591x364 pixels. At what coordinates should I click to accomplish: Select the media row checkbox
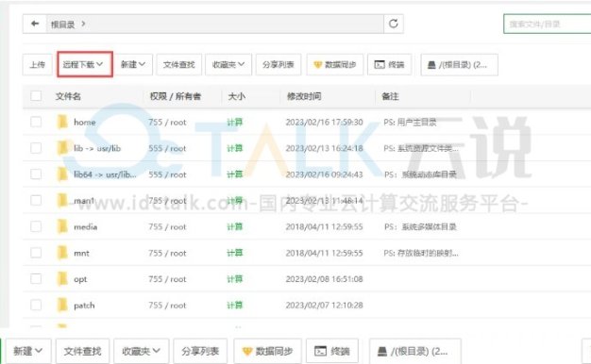36,226
